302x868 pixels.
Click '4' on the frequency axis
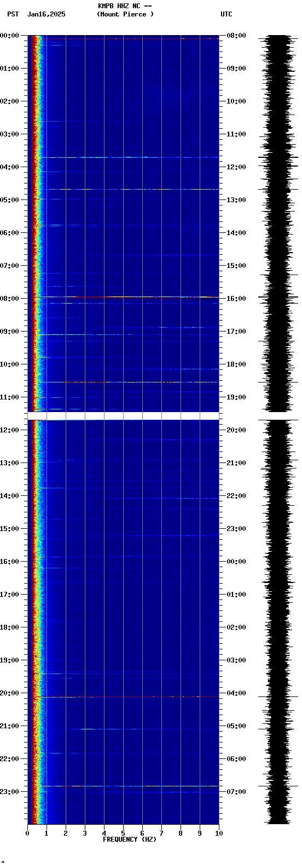104,833
